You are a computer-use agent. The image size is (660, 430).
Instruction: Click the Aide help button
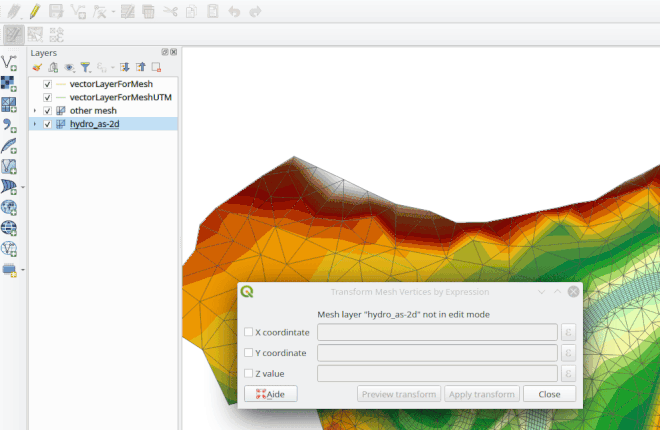270,394
